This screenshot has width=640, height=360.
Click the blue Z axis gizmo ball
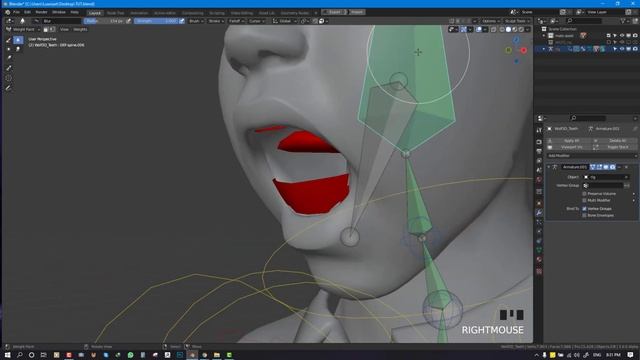(516, 40)
